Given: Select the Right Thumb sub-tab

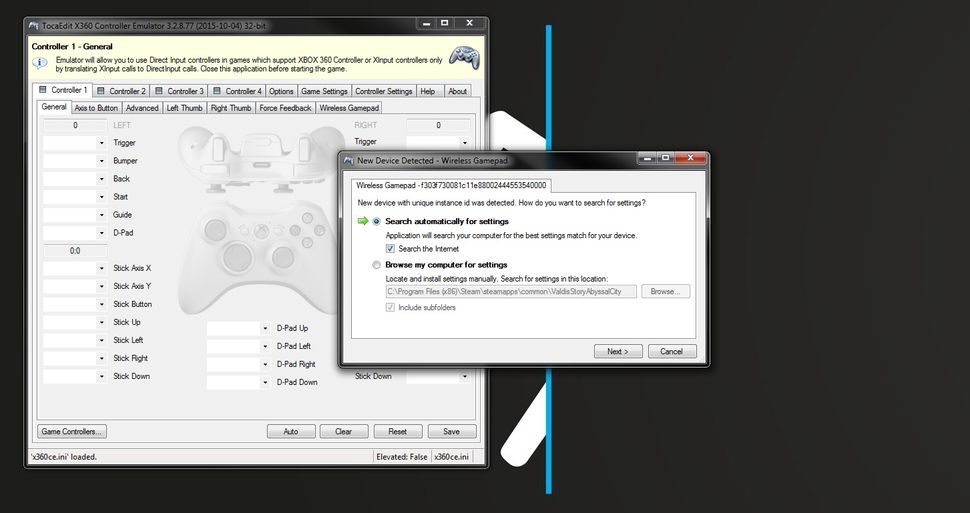Looking at the screenshot, I should tap(231, 108).
